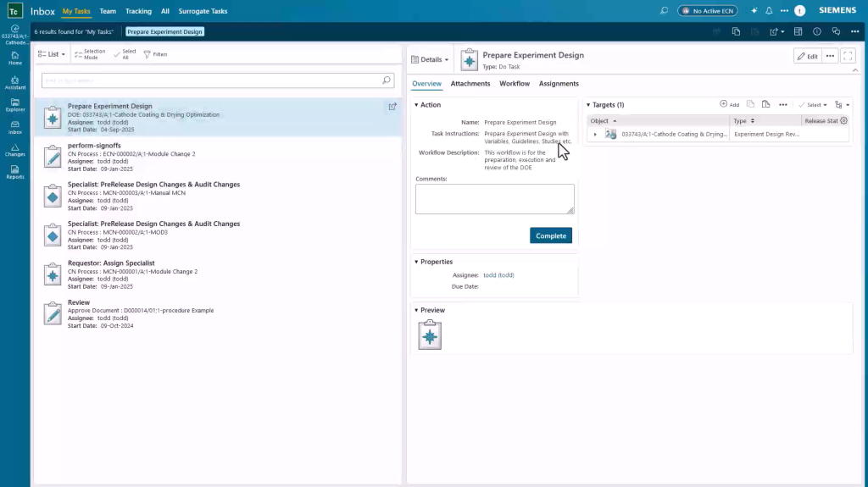Toggle Selection Mode in the task list

[x=90, y=54]
